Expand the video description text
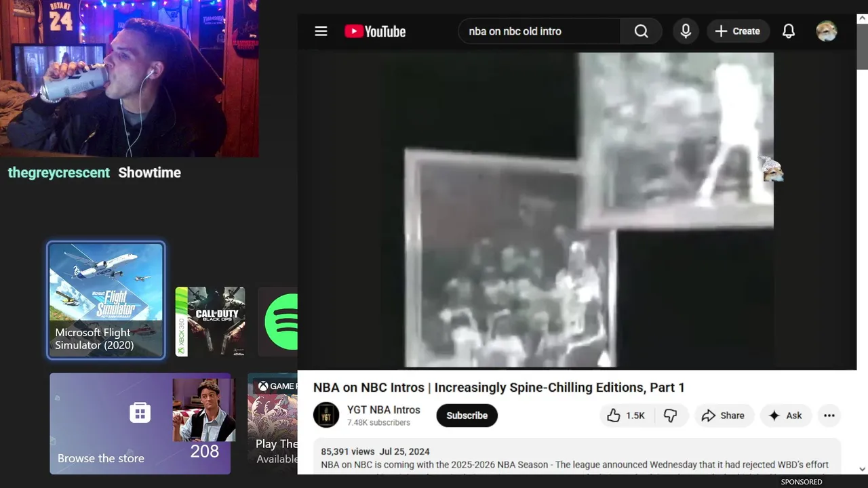The image size is (868, 488). (x=577, y=457)
